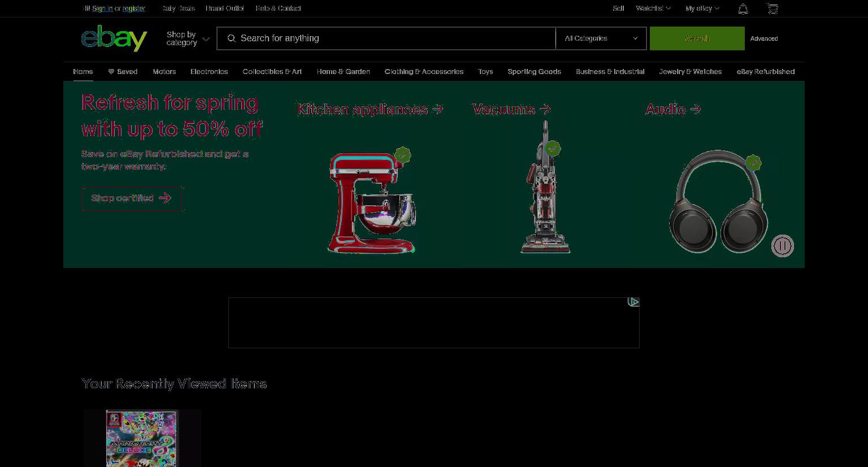This screenshot has height=467, width=868.
Task: Pause the banner carousel
Action: tap(783, 246)
